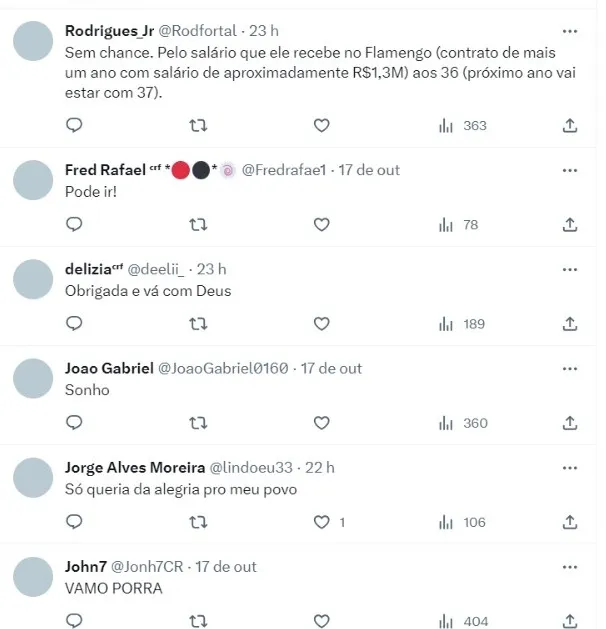
Task: Open the 17 de out timestamp on John7's tweet
Action: tap(225, 566)
